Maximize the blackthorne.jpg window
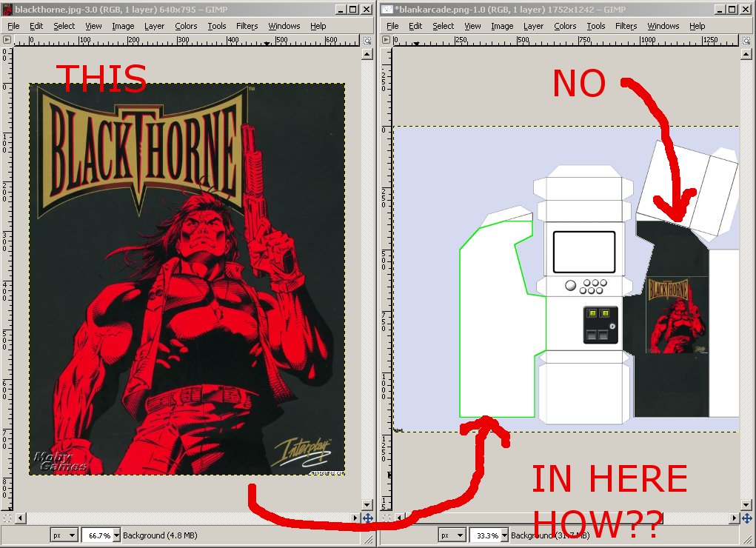756x548 pixels. (353, 9)
